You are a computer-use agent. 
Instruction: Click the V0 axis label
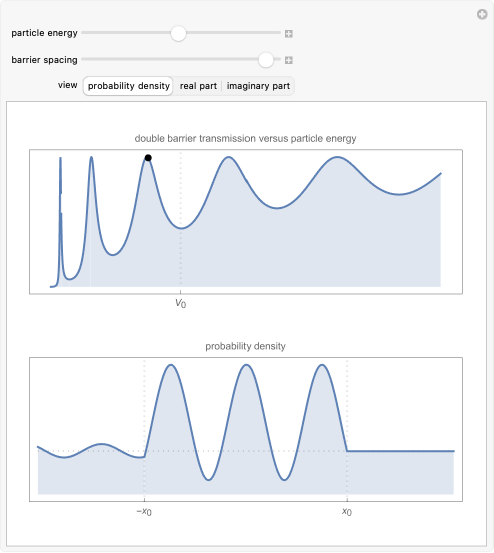click(181, 303)
